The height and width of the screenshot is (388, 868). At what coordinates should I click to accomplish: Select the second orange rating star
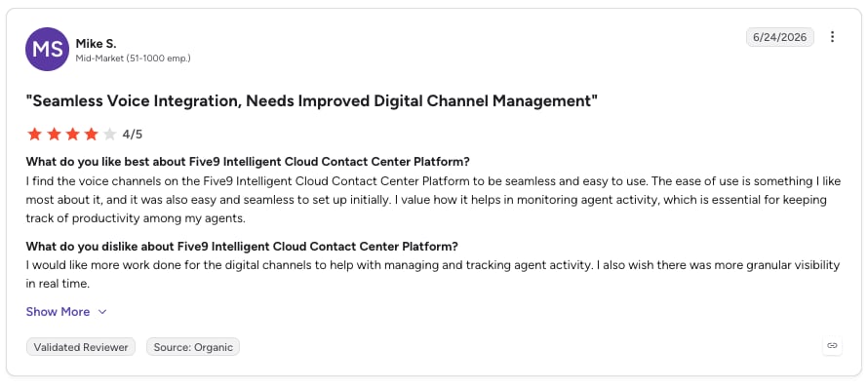coord(54,134)
